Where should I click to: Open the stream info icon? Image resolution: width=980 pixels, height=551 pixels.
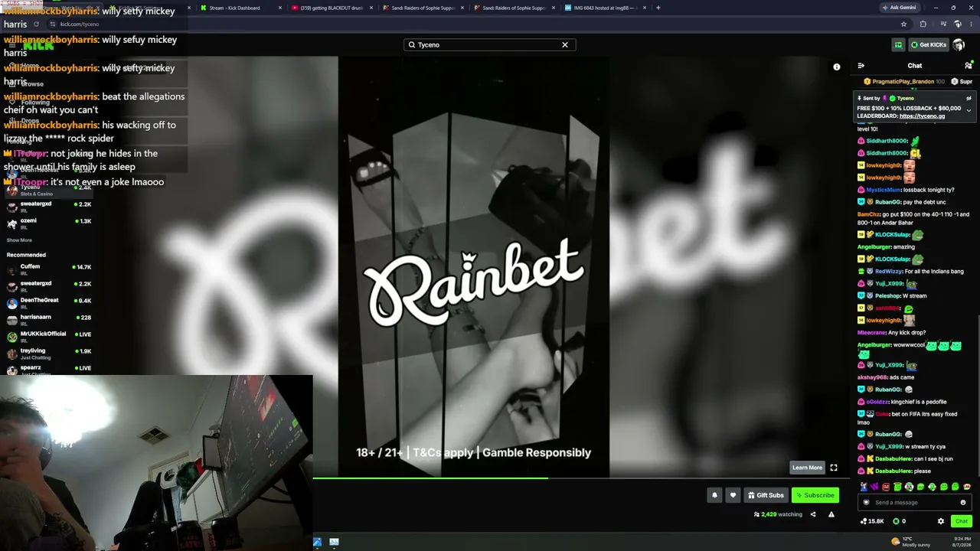(837, 67)
